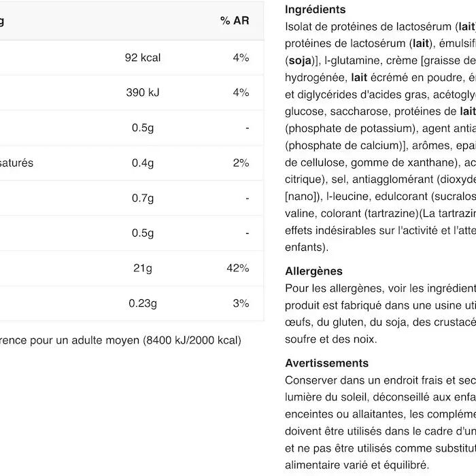
Task: Click the 3% reference intake value
Action: 241,303
